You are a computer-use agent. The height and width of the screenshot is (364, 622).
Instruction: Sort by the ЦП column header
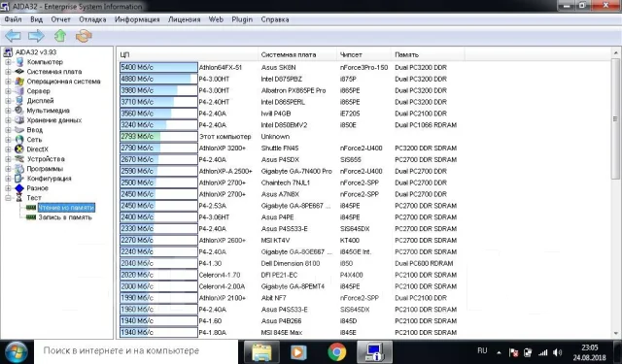coord(188,54)
